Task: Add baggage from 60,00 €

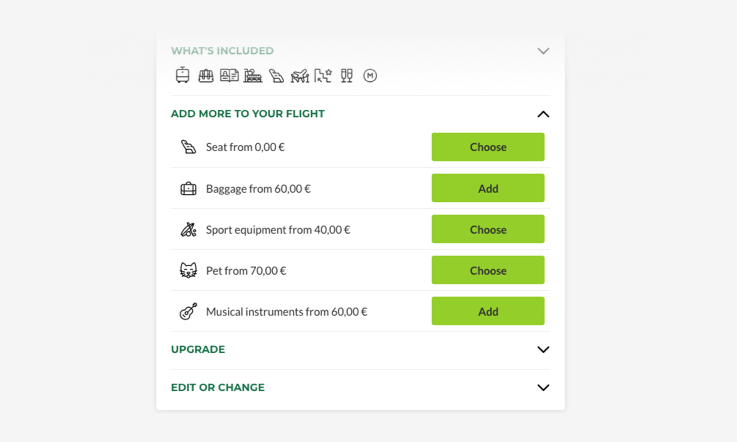Action: [488, 188]
